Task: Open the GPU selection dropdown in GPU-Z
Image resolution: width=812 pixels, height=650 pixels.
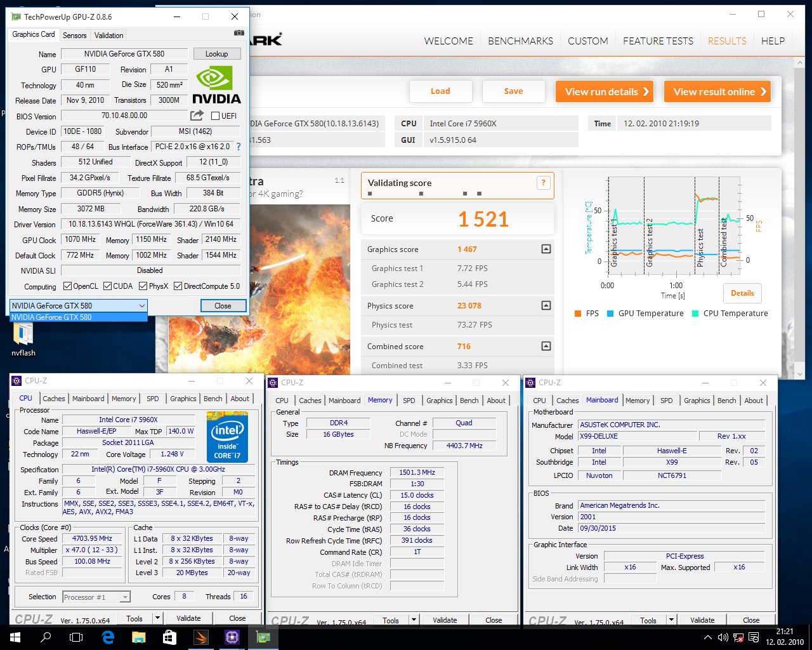Action: coord(79,305)
